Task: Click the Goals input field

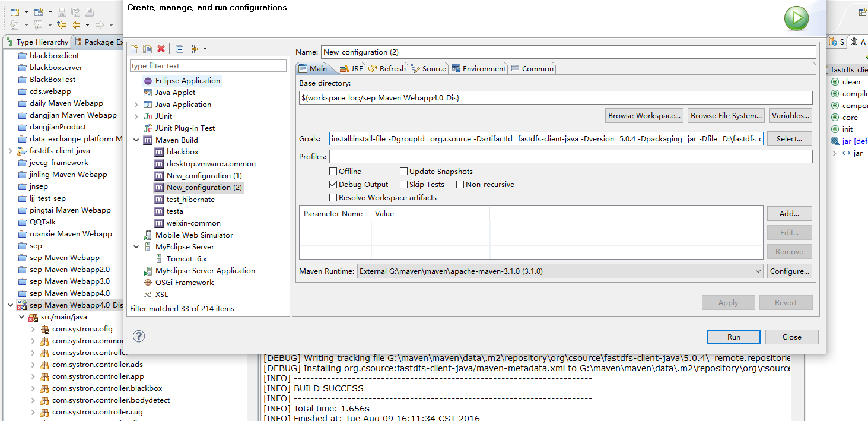Action: pyautogui.click(x=546, y=138)
